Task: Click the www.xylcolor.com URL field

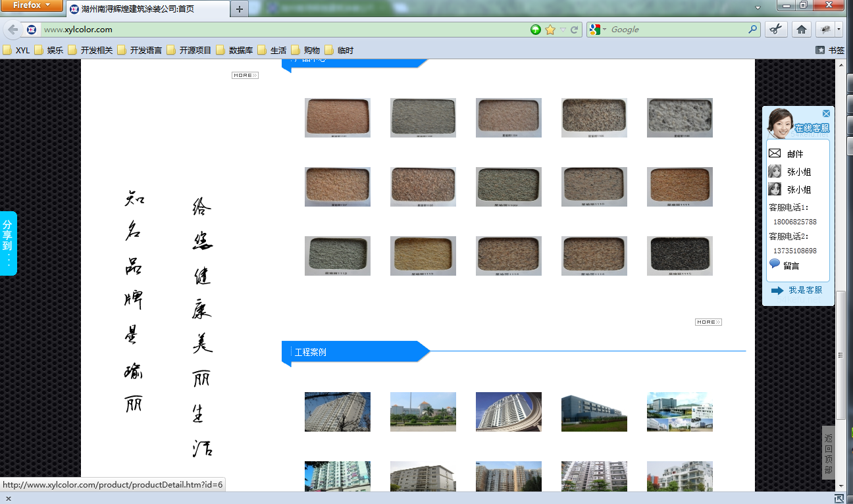Action: 284,30
